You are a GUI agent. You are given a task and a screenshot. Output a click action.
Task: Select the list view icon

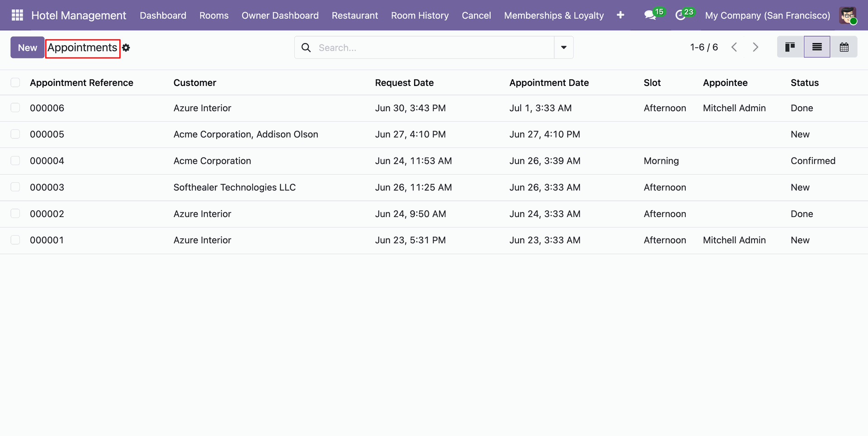pyautogui.click(x=817, y=47)
